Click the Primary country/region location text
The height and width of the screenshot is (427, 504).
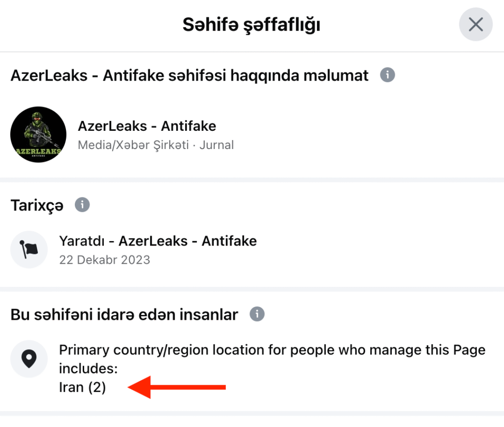point(272,350)
